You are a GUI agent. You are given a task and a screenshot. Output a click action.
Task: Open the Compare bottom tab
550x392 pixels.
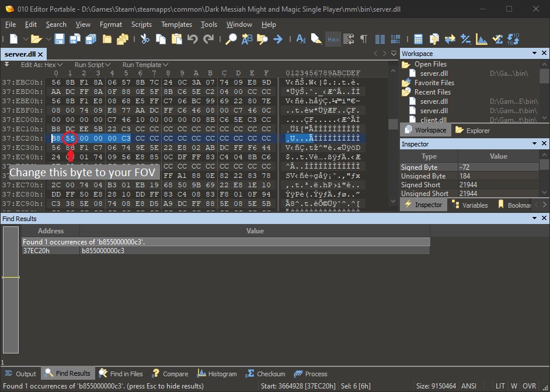click(x=170, y=374)
